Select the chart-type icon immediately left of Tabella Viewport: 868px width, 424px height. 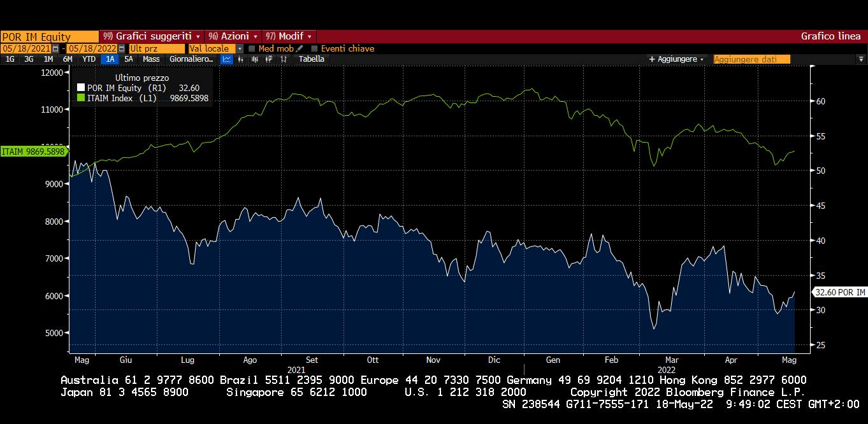point(284,59)
